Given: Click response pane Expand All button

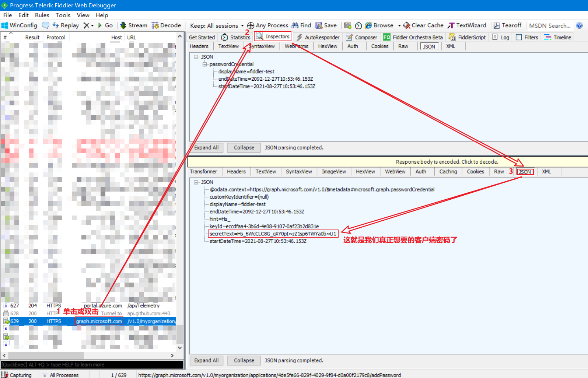Looking at the screenshot, I should tap(206, 360).
